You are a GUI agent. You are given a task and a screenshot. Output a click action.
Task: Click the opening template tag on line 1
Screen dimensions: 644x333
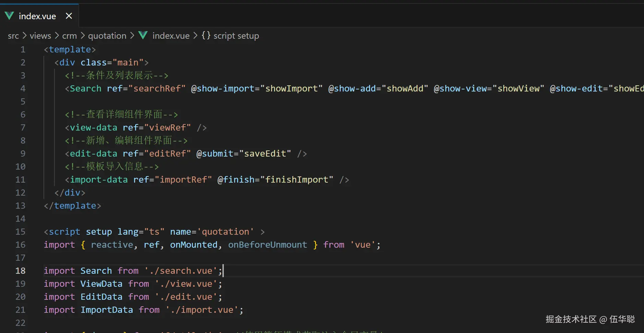[70, 50]
